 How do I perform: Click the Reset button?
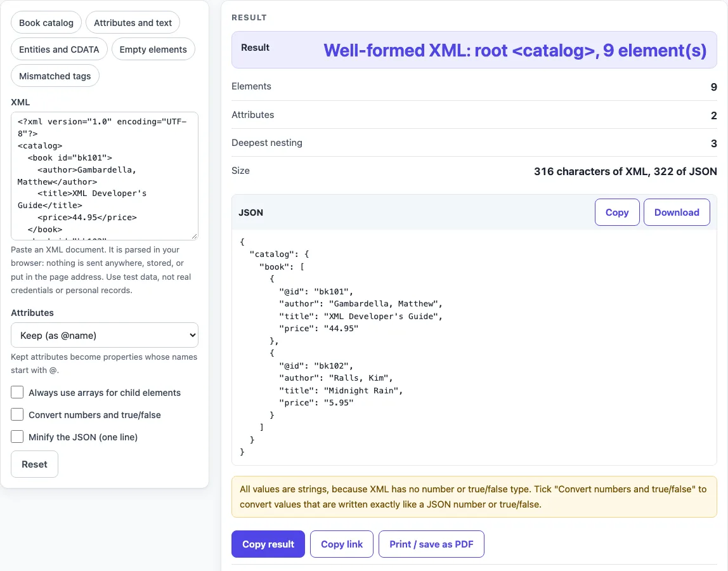click(x=34, y=464)
